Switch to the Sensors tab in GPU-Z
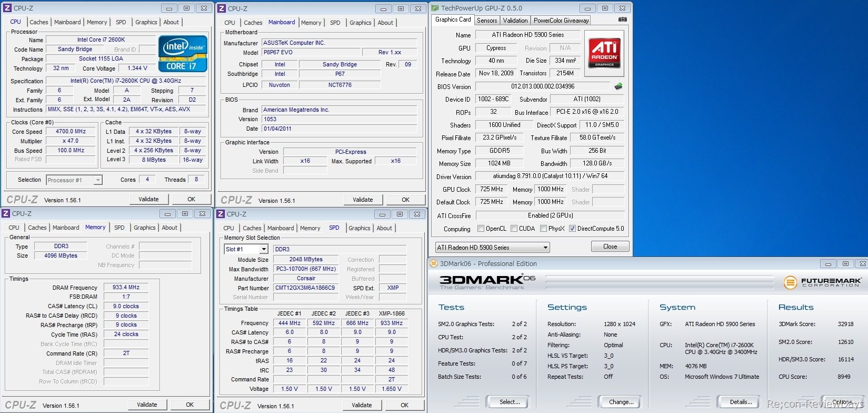The width and height of the screenshot is (868, 413). tap(486, 20)
